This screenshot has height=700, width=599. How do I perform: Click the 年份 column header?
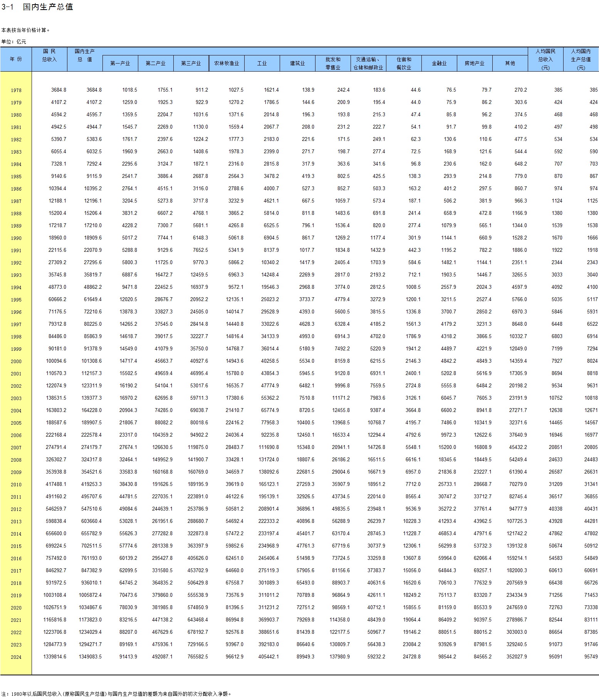[x=16, y=59]
